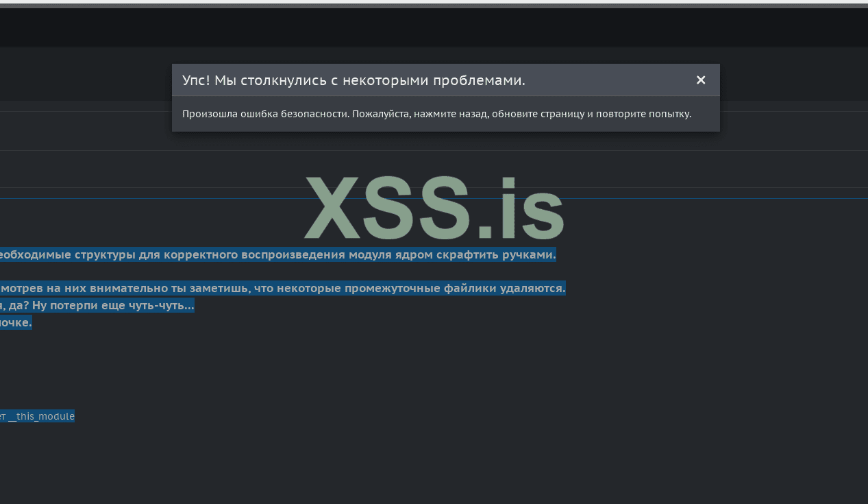
Task: Select the line ending "промежуточные файлики удаляются."
Action: [x=282, y=288]
